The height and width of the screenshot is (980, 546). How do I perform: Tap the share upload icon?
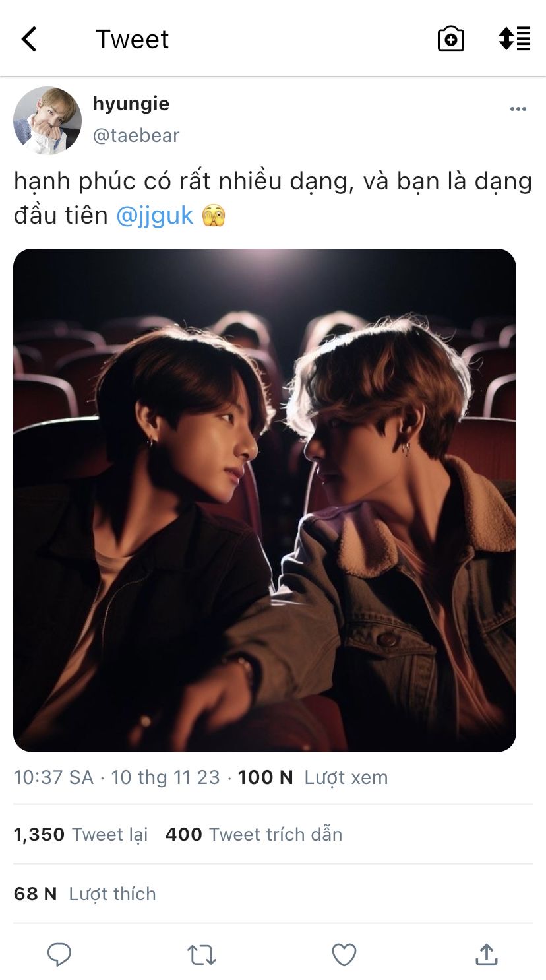point(486,954)
